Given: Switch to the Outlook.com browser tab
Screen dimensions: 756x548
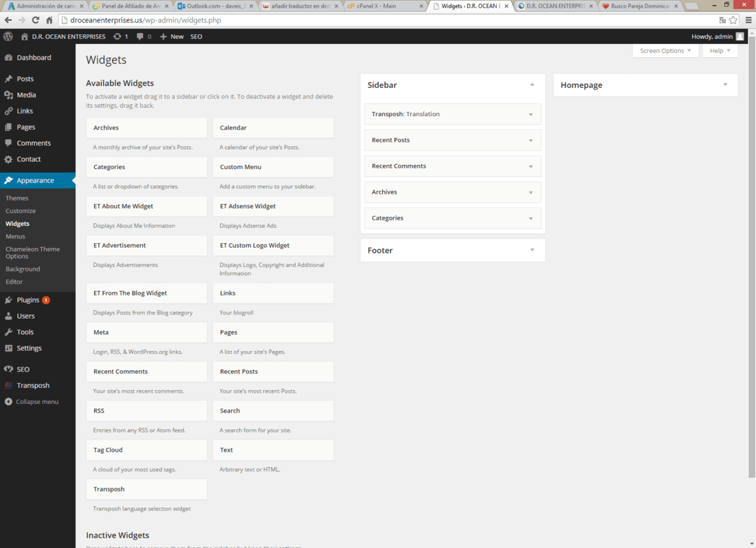Looking at the screenshot, I should [x=214, y=6].
